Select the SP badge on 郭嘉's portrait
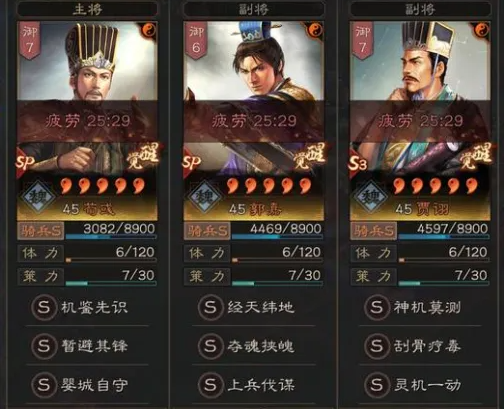 (193, 161)
